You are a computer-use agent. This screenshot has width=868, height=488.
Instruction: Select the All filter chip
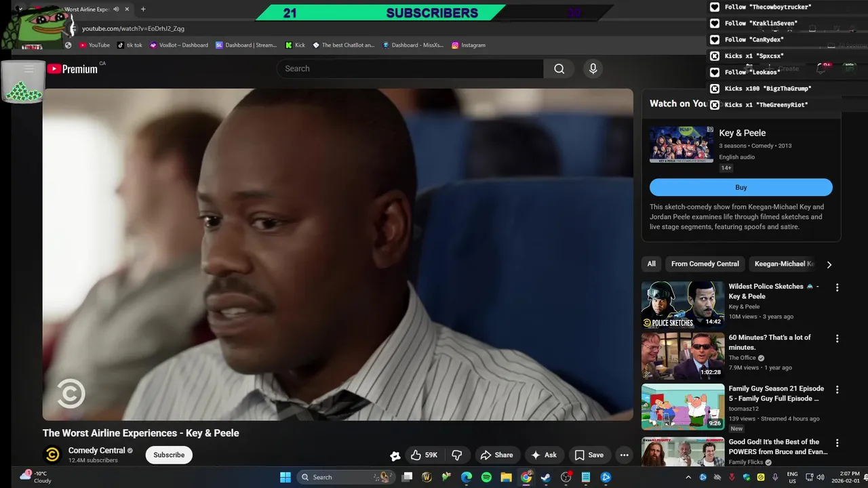(651, 264)
